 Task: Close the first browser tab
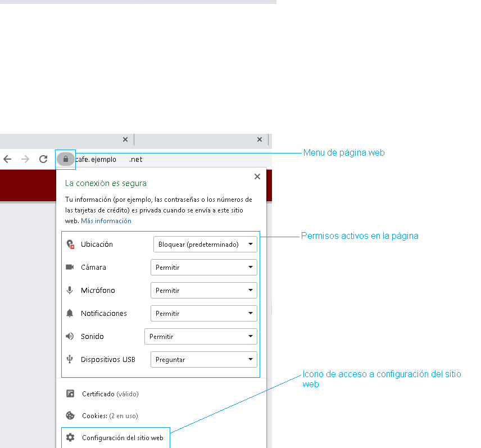pyautogui.click(x=125, y=139)
